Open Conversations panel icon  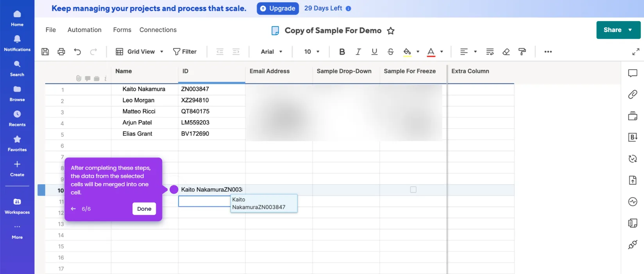click(633, 73)
